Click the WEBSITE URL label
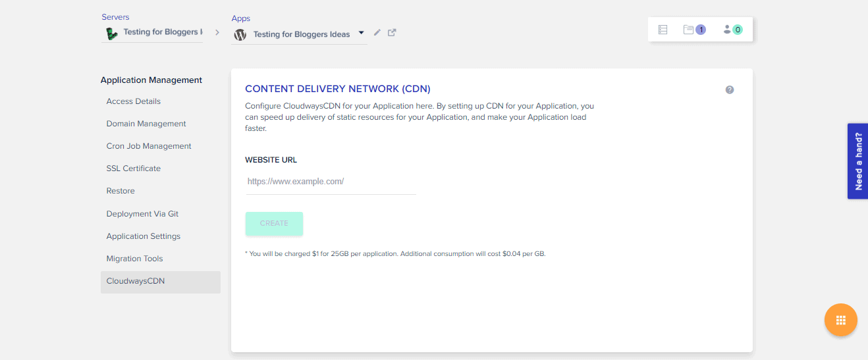This screenshot has width=868, height=360. pos(271,160)
